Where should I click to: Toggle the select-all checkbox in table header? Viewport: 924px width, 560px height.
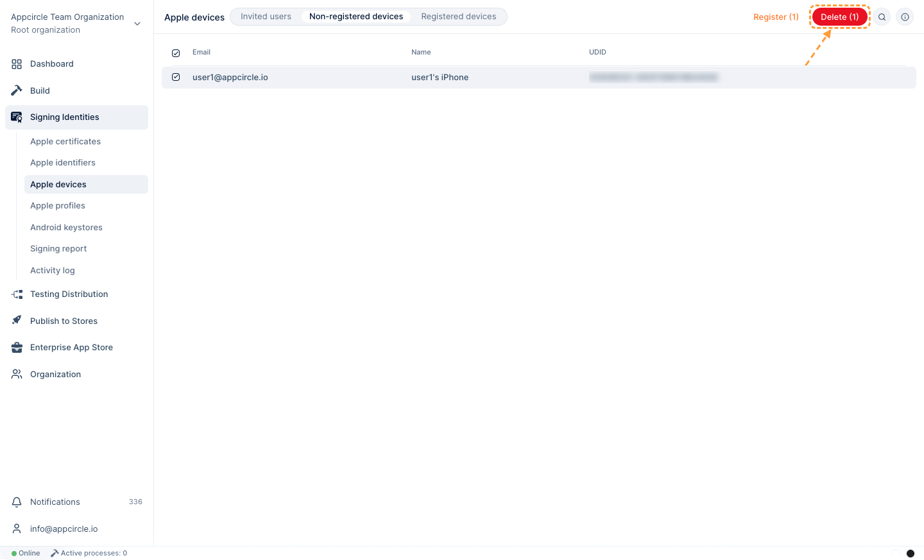pos(176,53)
